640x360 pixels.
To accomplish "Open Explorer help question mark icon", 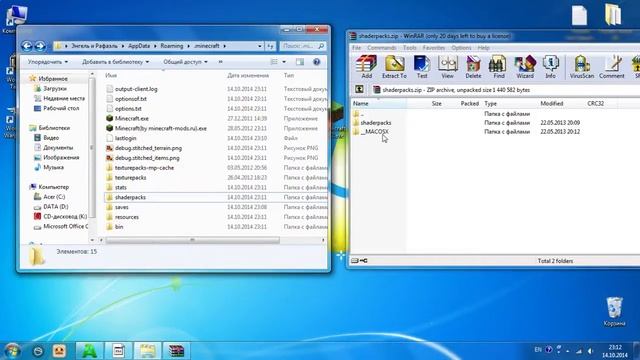I will 316,62.
